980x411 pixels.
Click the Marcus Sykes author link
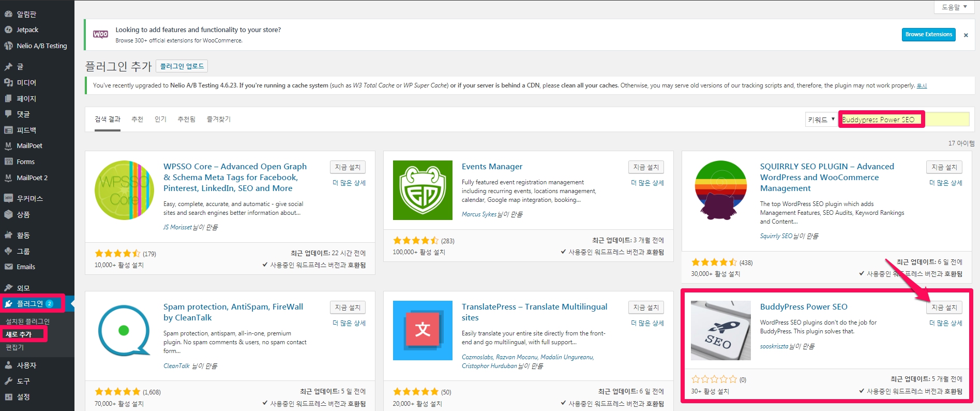tap(479, 214)
